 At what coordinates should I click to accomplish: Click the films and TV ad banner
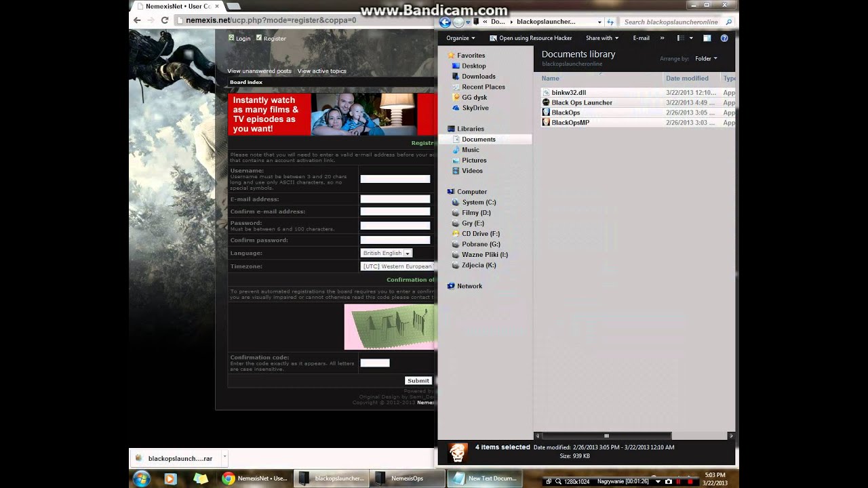click(332, 114)
